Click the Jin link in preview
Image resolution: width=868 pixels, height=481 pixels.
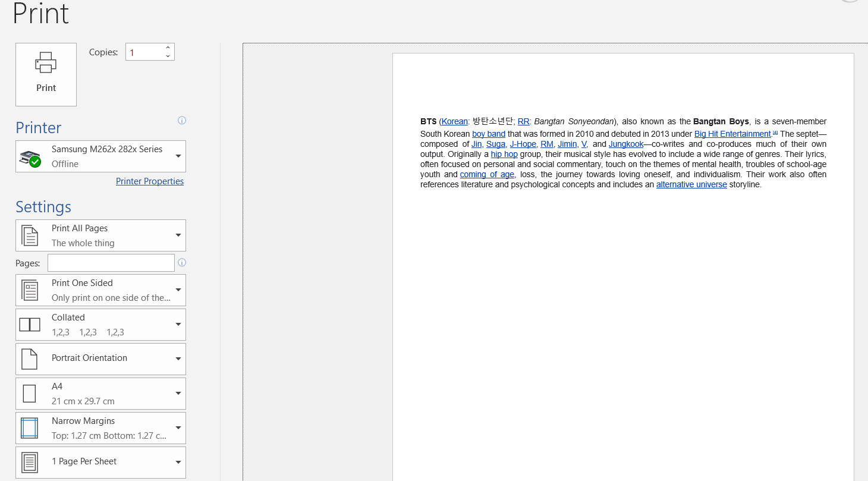[x=477, y=144]
